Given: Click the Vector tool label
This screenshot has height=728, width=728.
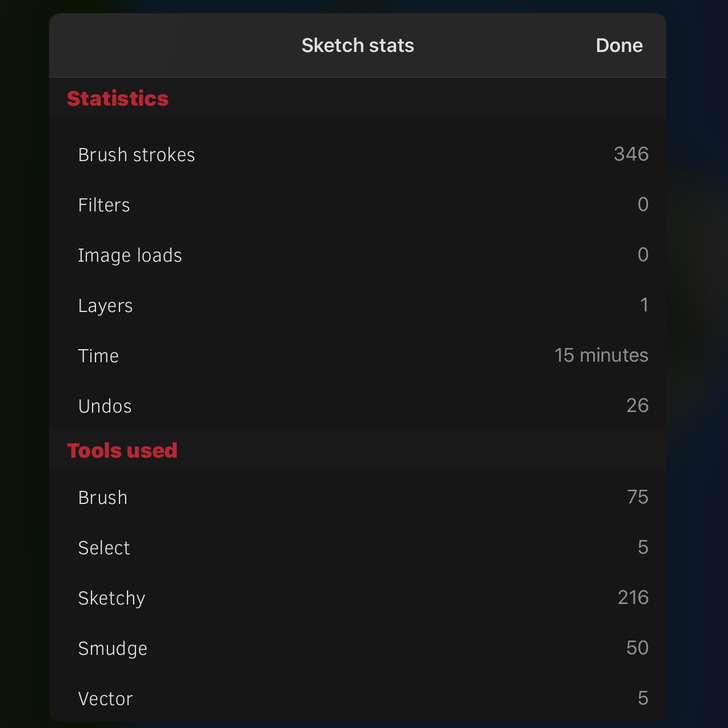Looking at the screenshot, I should click(x=106, y=699).
